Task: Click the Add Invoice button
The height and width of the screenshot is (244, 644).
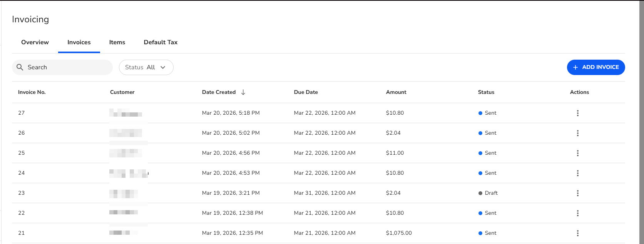Action: [x=595, y=67]
